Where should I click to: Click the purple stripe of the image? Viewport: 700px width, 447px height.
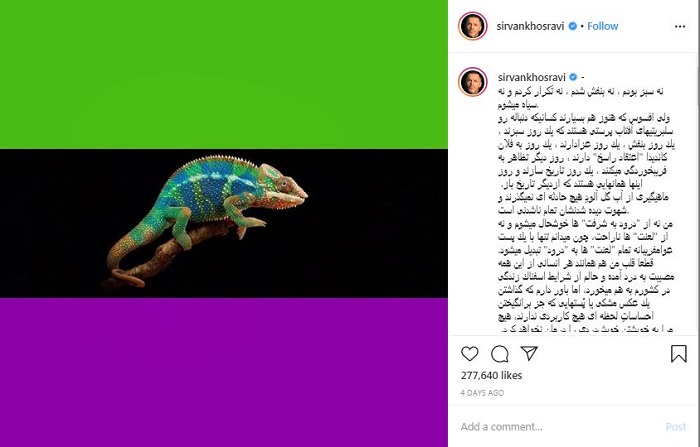coord(224,372)
